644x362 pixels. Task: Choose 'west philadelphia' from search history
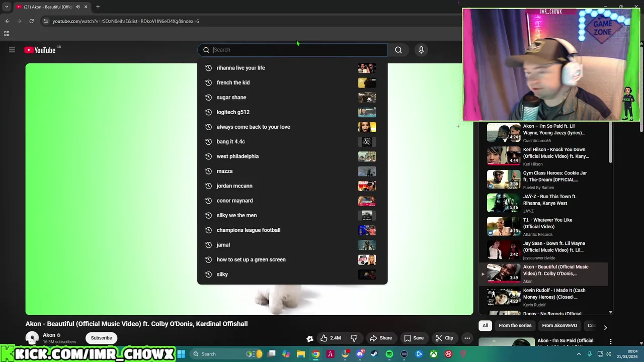point(292,156)
